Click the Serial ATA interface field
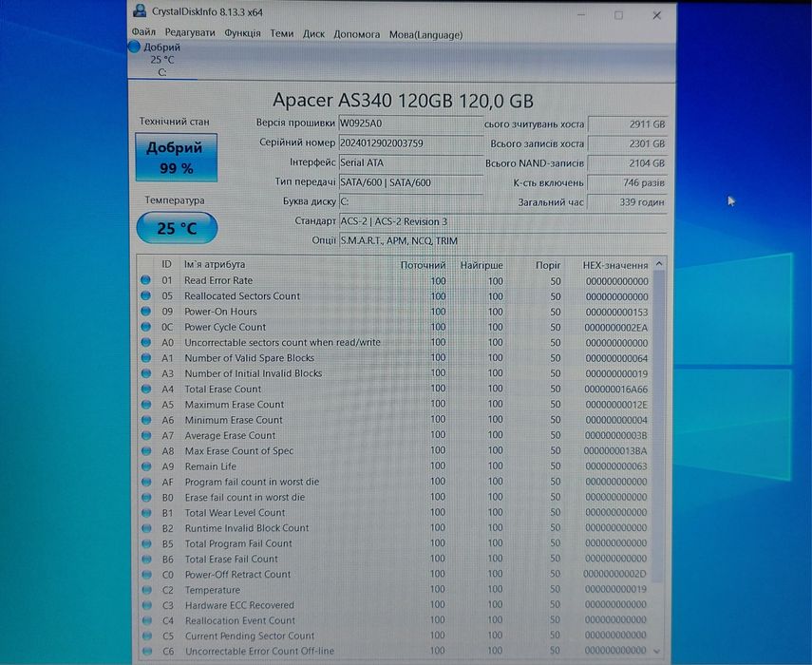Screen dimensions: 812x665 (410, 162)
